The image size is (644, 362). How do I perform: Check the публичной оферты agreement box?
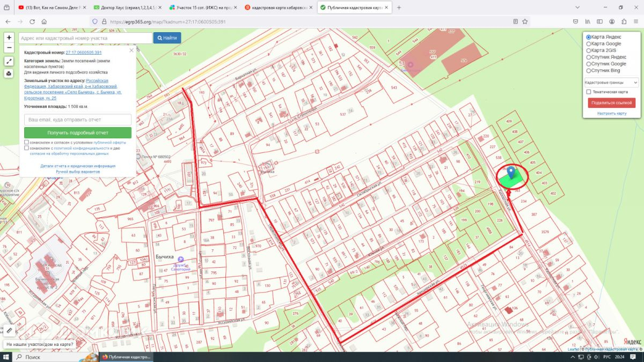[x=27, y=143]
